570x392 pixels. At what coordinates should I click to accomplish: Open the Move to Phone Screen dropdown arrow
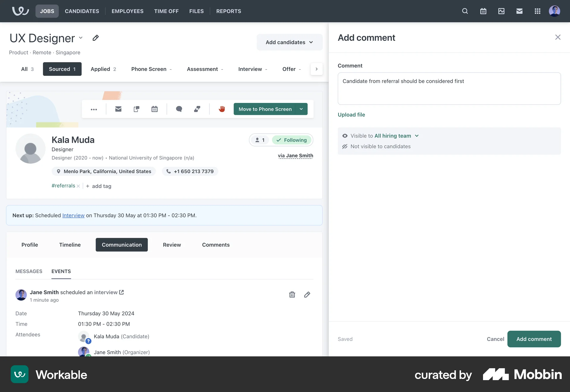(301, 109)
